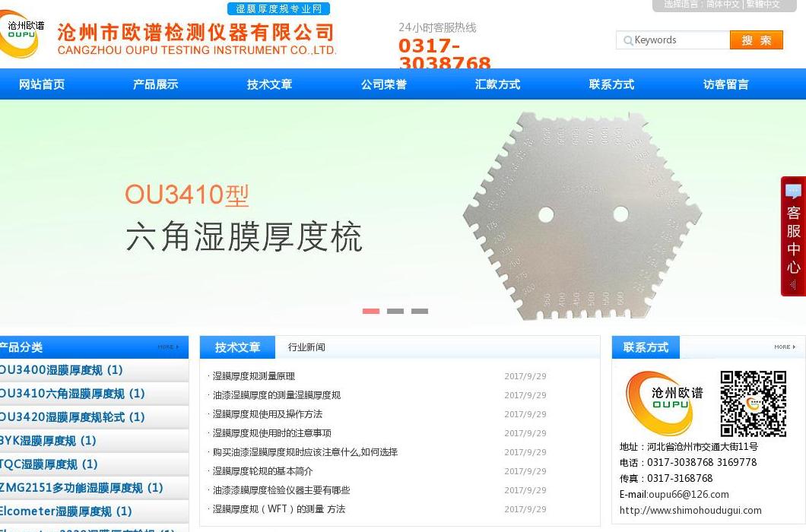The height and width of the screenshot is (532, 806).
Task: Click the 电话 line 0317-3038768 3169778
Action: click(x=688, y=463)
